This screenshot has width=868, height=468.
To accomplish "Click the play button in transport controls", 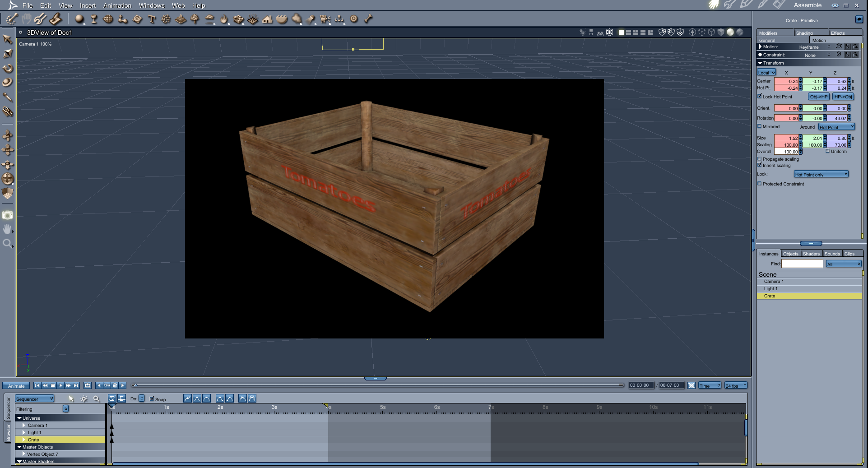I will [x=60, y=385].
